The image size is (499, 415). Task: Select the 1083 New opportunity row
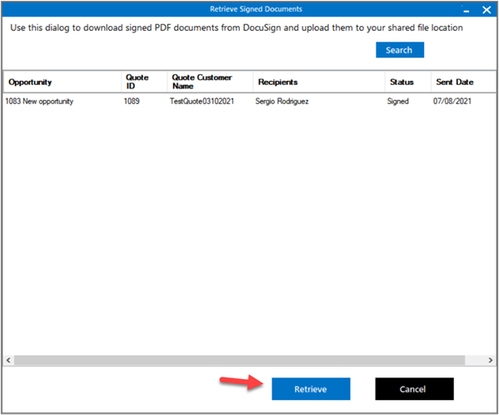(250, 101)
